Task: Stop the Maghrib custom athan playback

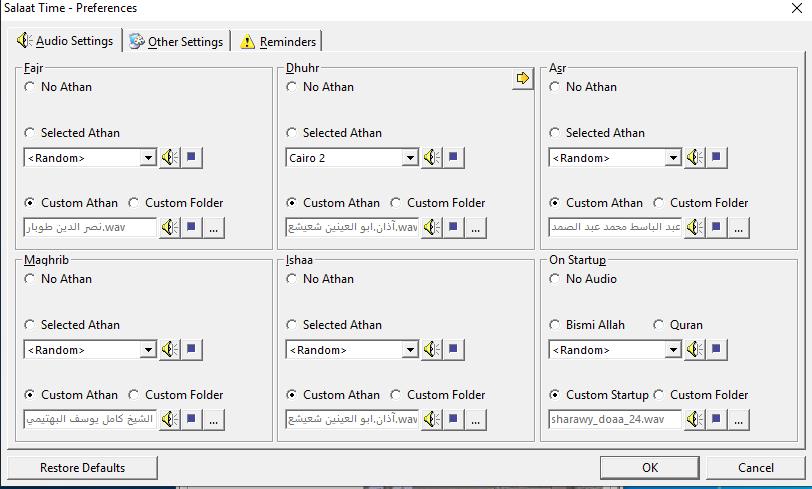Action: pyautogui.click(x=193, y=420)
